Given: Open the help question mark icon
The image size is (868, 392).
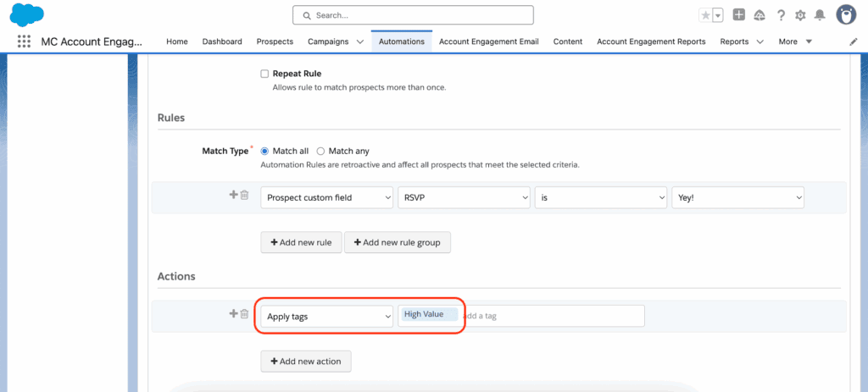Looking at the screenshot, I should pyautogui.click(x=781, y=15).
